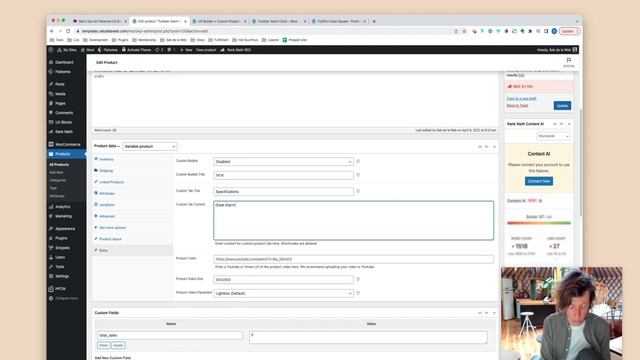Open the Products sidebar menu
The height and width of the screenshot is (360, 640).
(x=62, y=154)
